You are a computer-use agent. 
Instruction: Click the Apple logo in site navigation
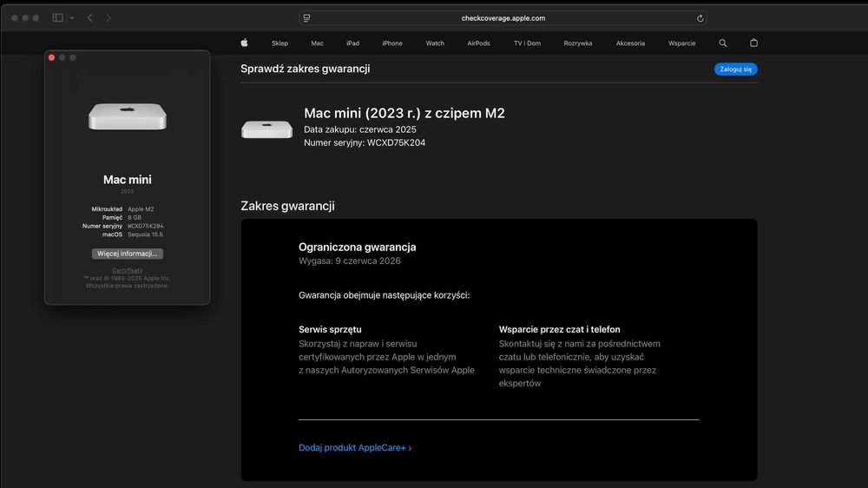(244, 43)
